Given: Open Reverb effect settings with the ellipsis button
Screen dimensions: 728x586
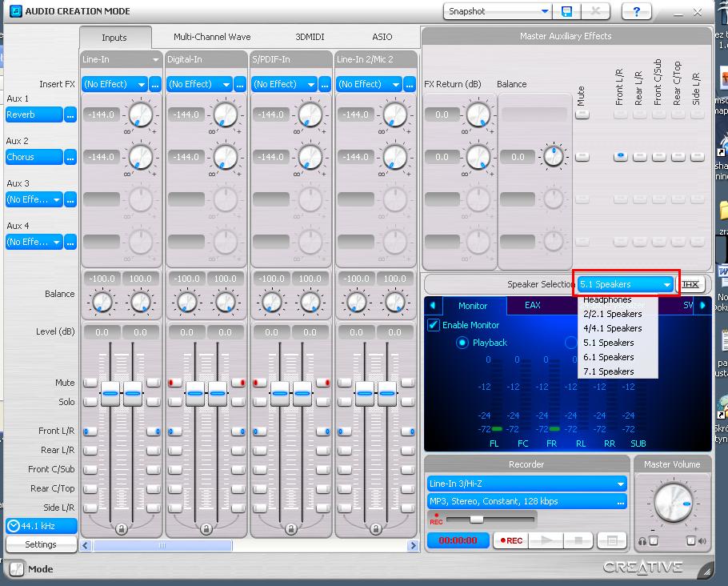Looking at the screenshot, I should click(70, 114).
